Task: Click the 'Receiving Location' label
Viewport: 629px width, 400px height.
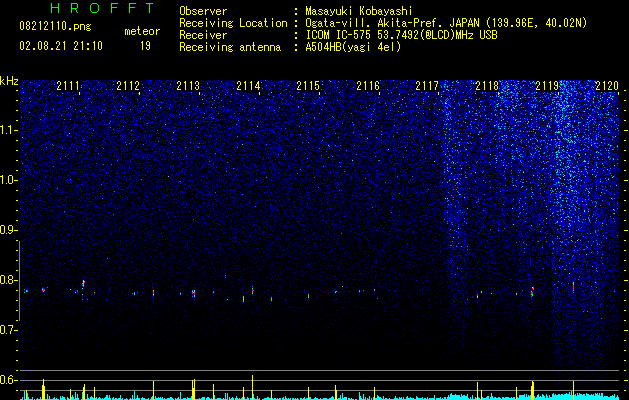Action: click(233, 23)
